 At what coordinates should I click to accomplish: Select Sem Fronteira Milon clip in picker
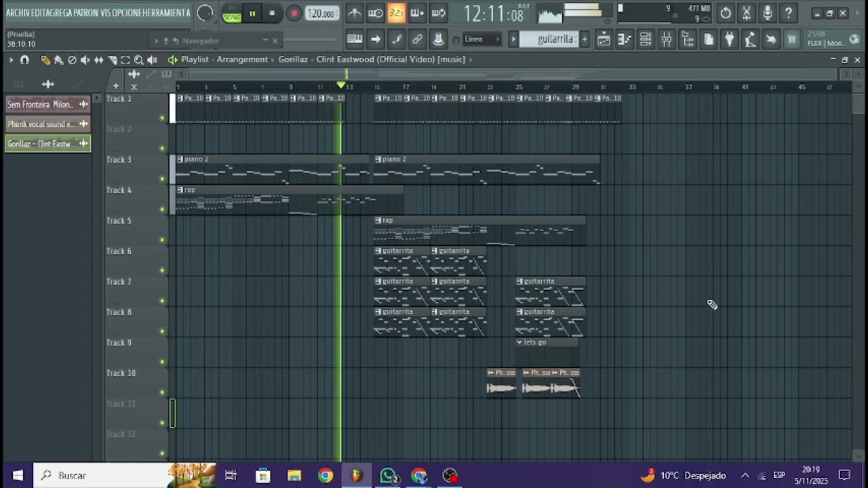pyautogui.click(x=47, y=104)
